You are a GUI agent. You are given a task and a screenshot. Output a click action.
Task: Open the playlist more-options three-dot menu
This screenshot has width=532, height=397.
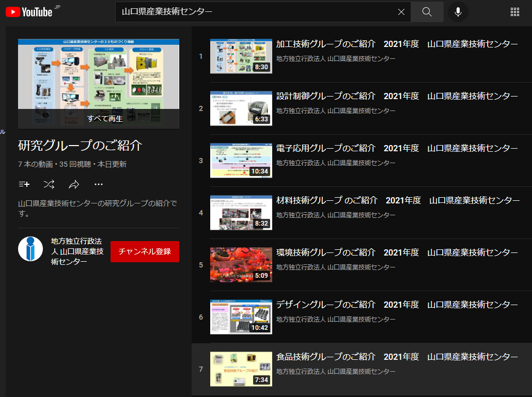[x=98, y=184]
